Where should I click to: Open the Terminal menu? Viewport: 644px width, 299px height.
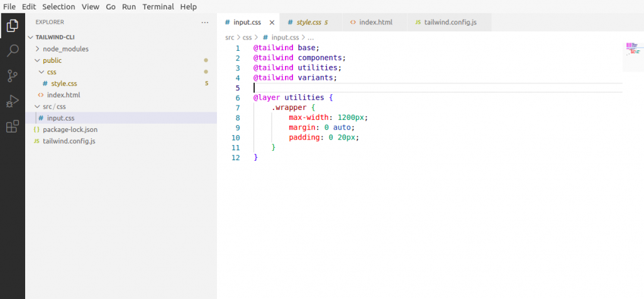158,7
